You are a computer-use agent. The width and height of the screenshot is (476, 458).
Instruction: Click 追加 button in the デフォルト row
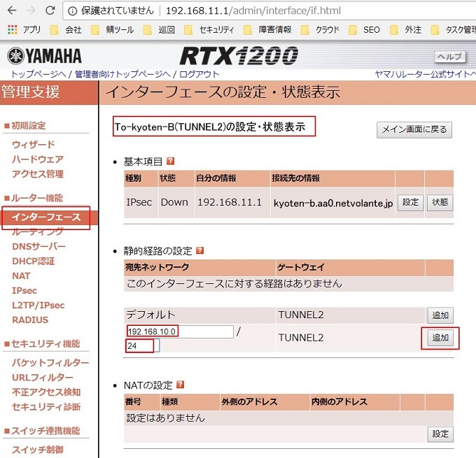[440, 315]
